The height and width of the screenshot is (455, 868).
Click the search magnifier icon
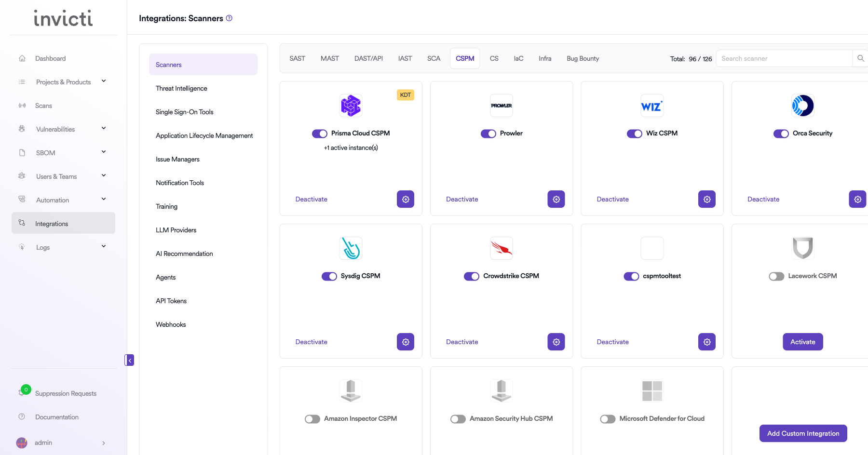point(860,58)
